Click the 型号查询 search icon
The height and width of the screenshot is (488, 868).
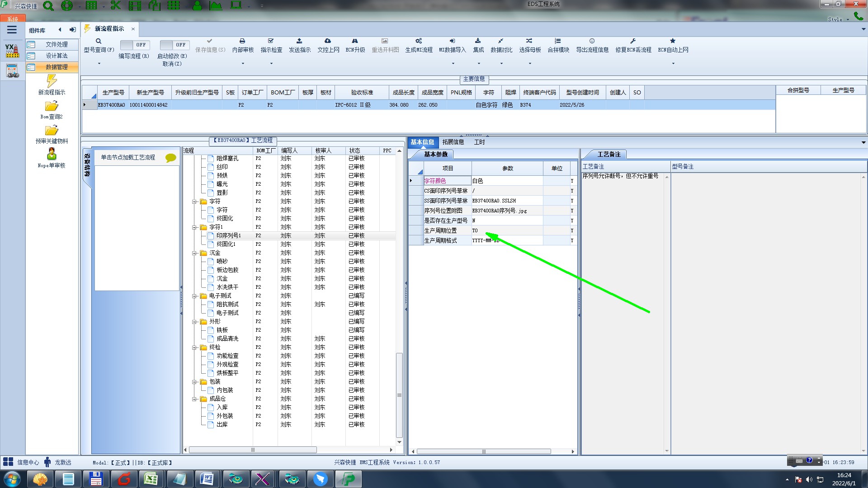click(99, 41)
